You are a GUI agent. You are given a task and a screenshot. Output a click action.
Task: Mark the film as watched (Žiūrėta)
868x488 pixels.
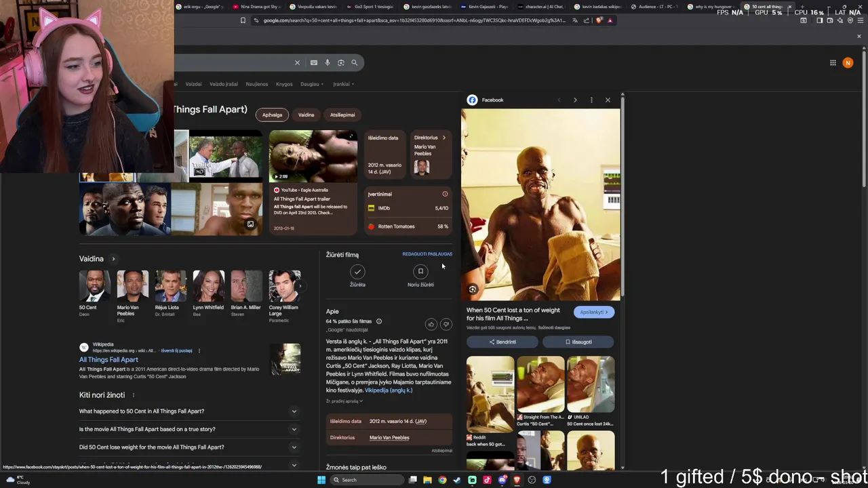click(x=357, y=272)
